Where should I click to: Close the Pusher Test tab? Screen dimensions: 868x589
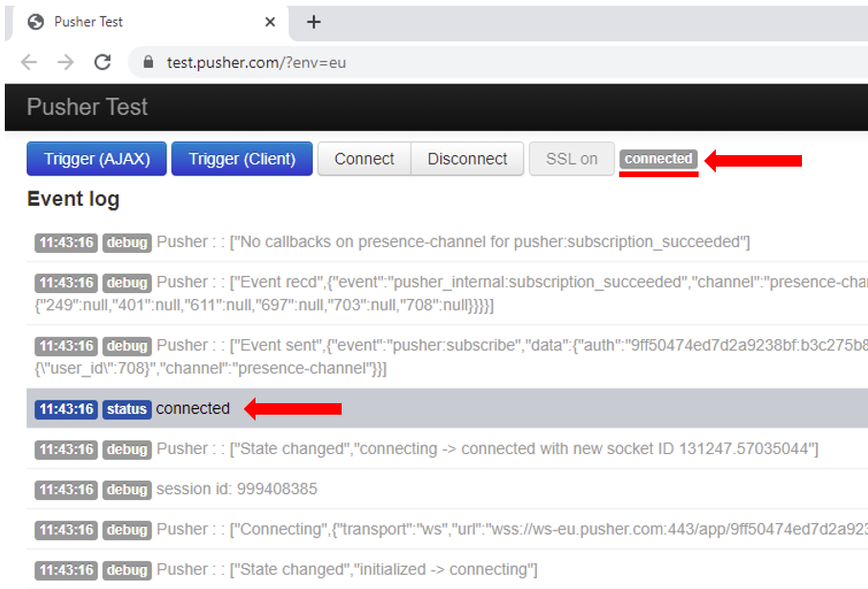pos(270,22)
